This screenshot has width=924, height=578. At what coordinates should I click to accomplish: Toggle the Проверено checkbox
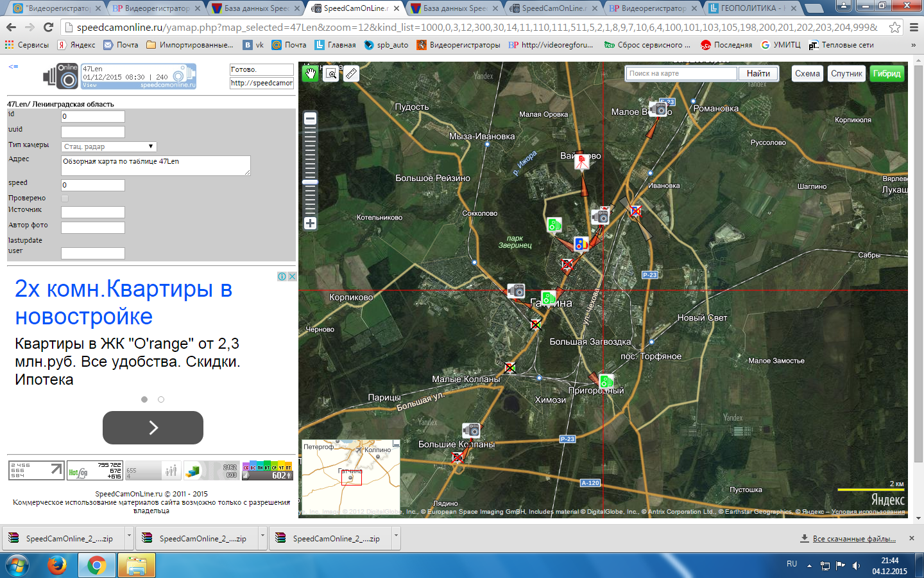[65, 198]
